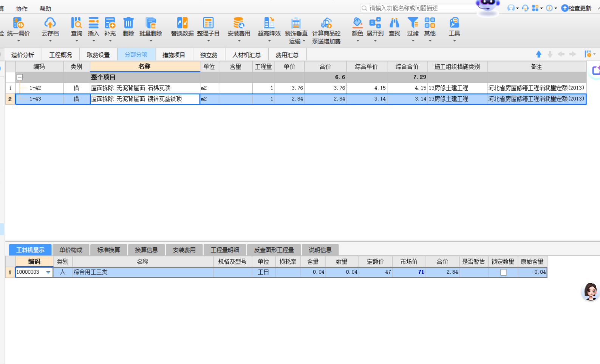Click the 查询 query icon
The image size is (600, 364).
76,23
